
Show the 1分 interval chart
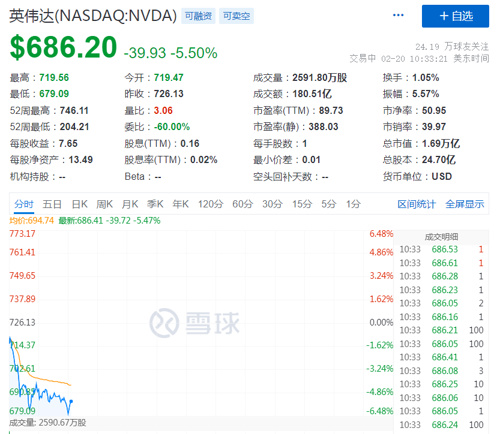[x=353, y=204]
